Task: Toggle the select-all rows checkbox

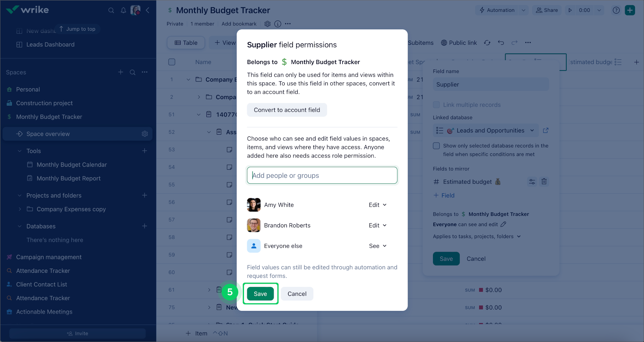Action: 172,62
